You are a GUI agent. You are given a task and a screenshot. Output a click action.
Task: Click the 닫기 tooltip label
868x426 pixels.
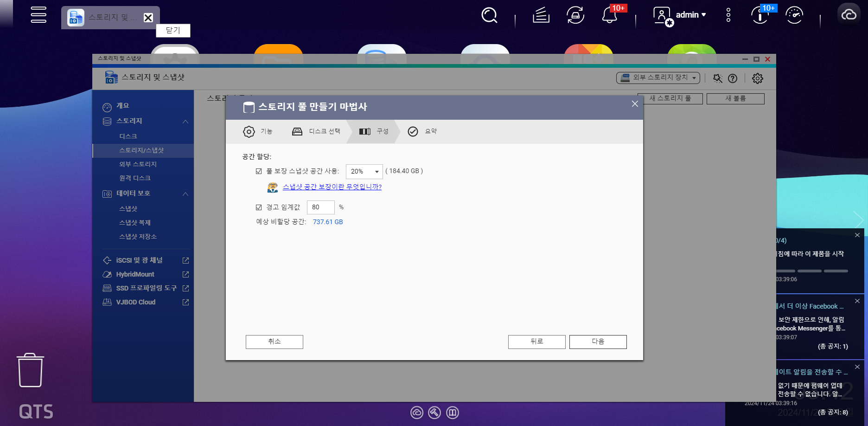point(173,31)
